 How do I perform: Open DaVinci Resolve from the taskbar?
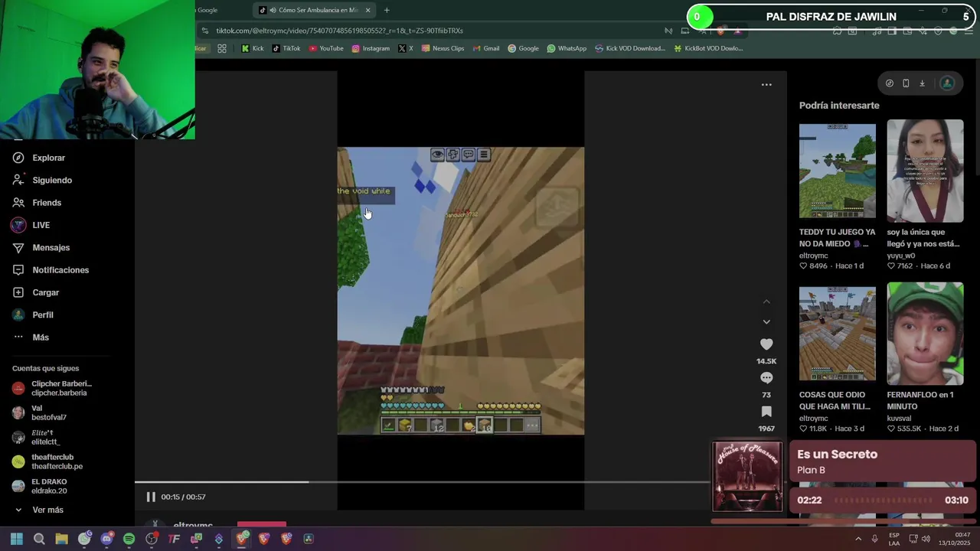[x=309, y=539]
